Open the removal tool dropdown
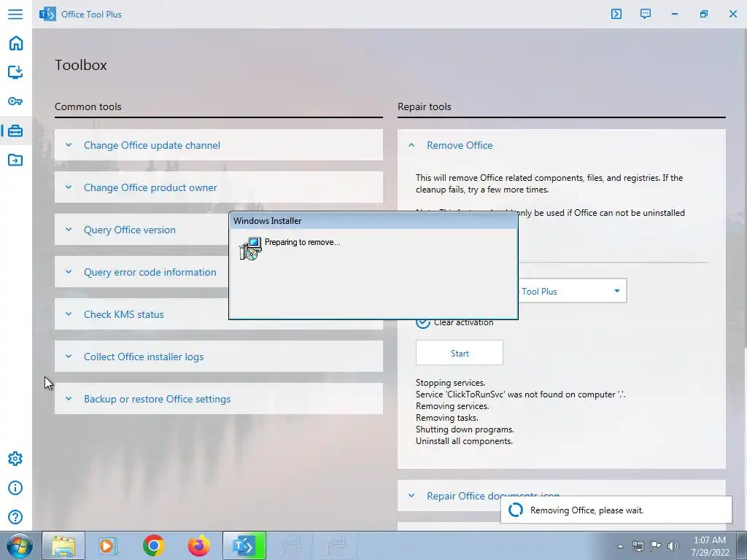The width and height of the screenshot is (747, 560). pyautogui.click(x=572, y=291)
